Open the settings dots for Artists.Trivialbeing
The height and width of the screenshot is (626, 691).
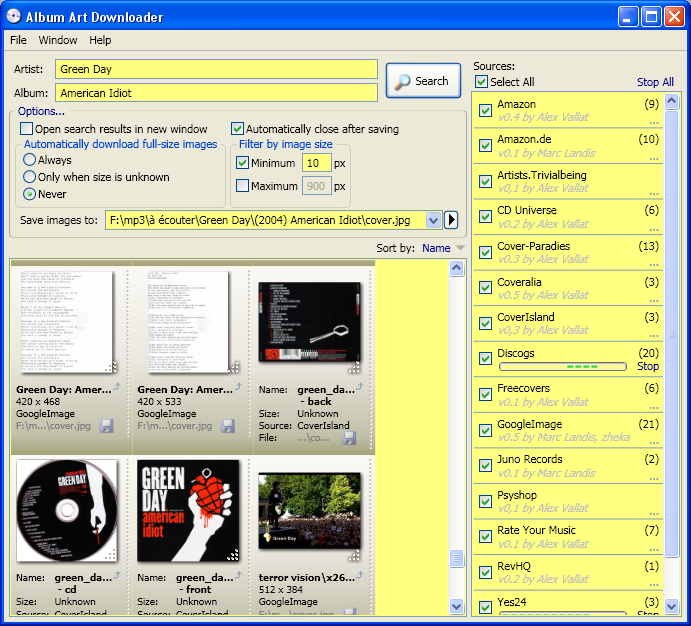654,194
